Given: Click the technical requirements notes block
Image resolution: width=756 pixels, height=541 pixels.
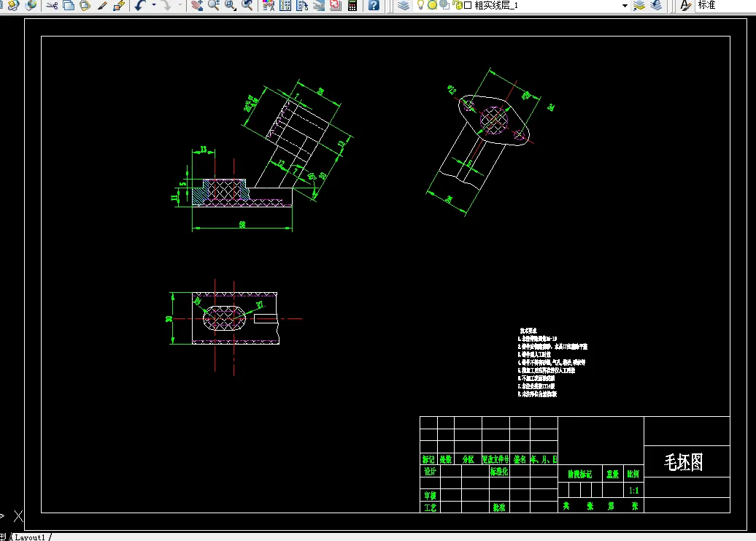Looking at the screenshot, I should (552, 362).
